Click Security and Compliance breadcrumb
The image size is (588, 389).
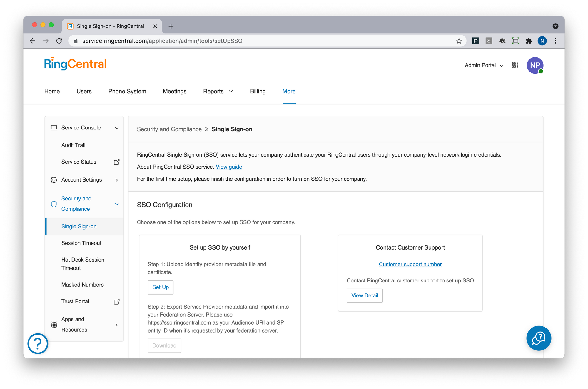click(x=169, y=129)
